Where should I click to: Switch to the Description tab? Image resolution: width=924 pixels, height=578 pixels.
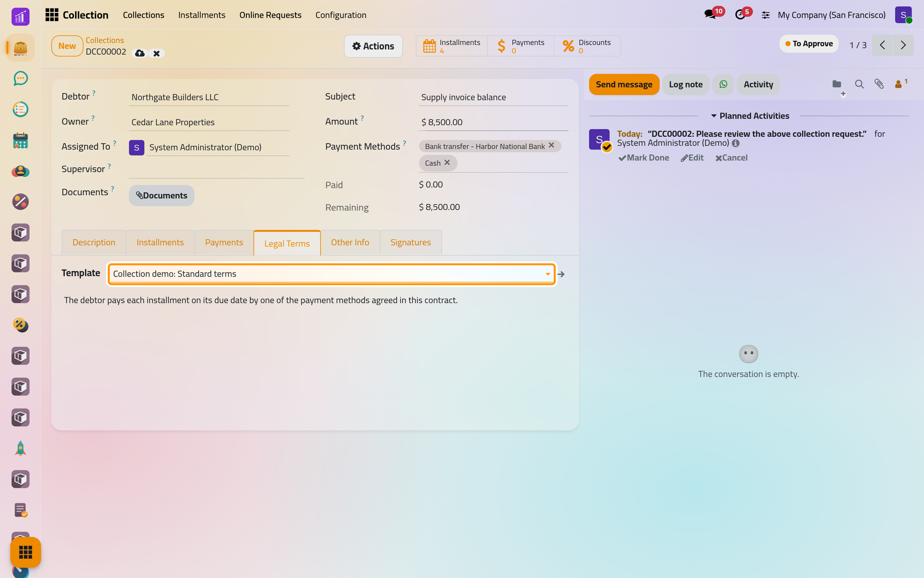click(94, 242)
